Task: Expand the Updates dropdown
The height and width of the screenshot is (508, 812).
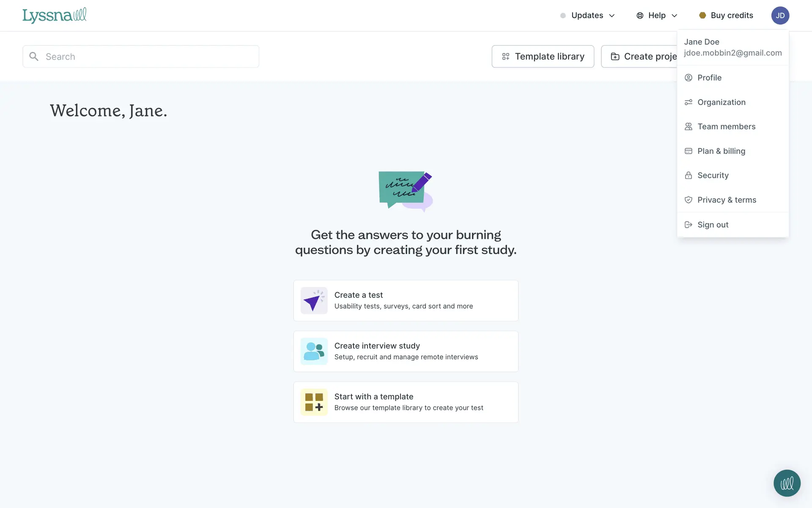Action: coord(587,15)
